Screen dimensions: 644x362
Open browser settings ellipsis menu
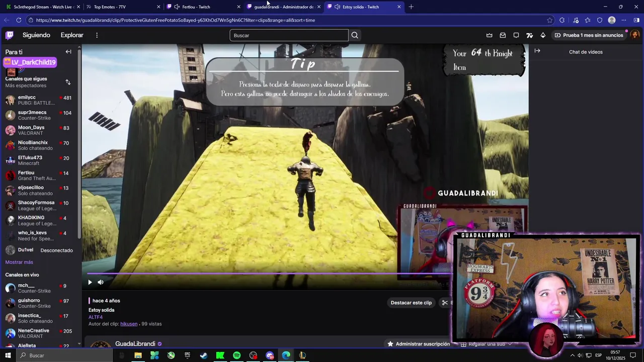[x=624, y=20]
